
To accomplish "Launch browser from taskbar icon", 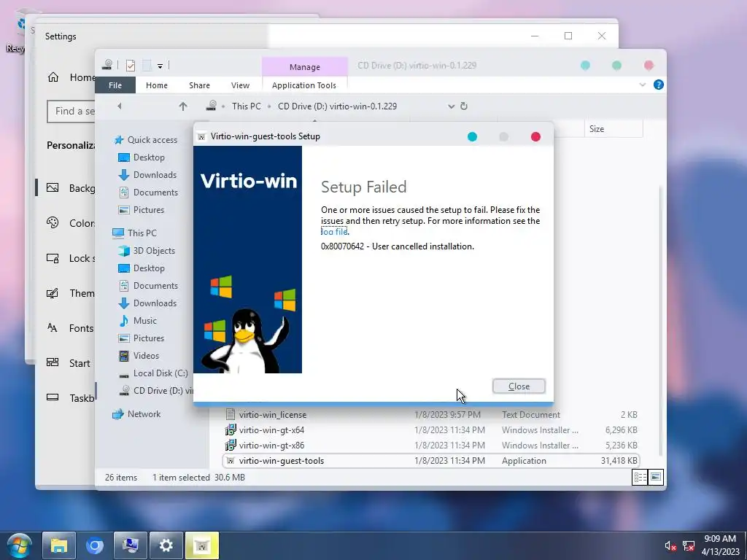I will [x=94, y=545].
